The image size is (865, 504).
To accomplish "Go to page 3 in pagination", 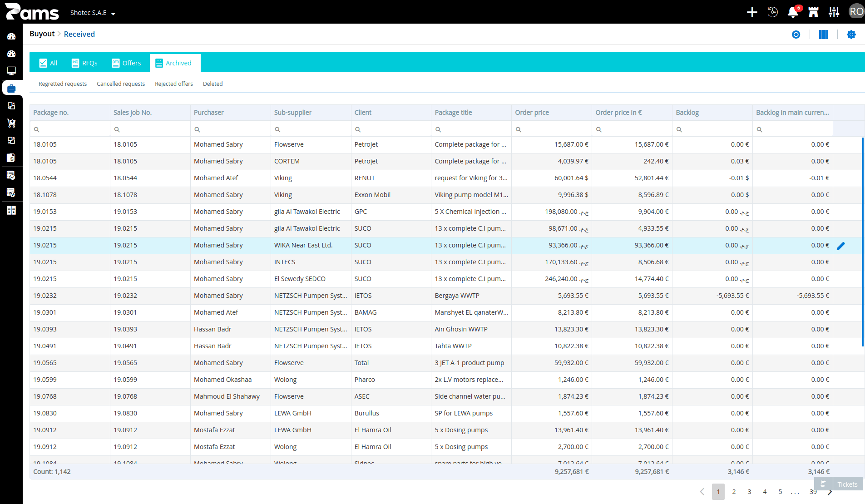I will [749, 492].
